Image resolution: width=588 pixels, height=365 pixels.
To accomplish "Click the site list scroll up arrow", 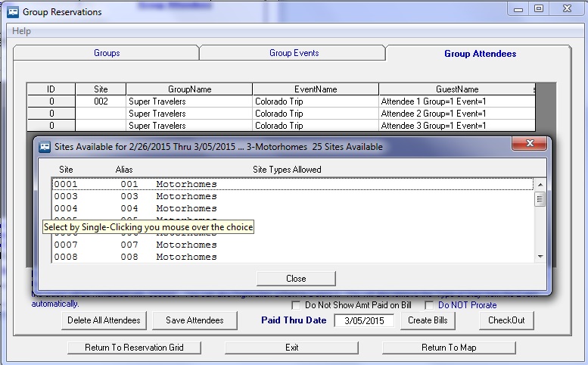I will pos(540,185).
